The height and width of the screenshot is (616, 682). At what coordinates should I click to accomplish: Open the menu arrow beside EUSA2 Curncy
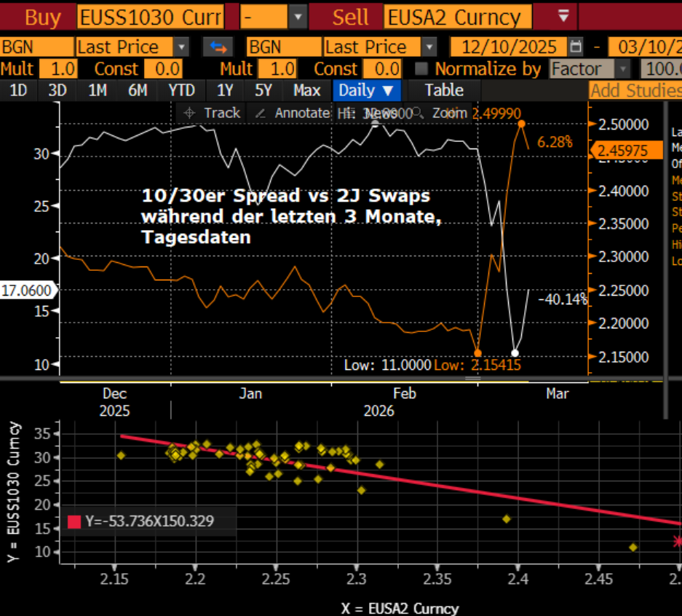coord(563,16)
